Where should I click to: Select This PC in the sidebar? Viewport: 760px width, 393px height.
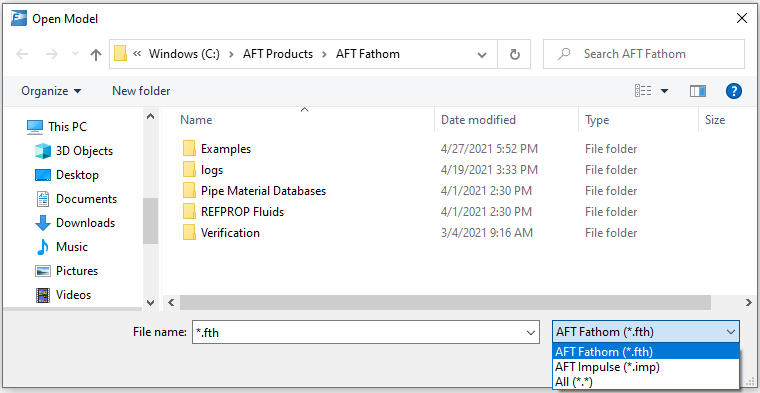[x=67, y=127]
